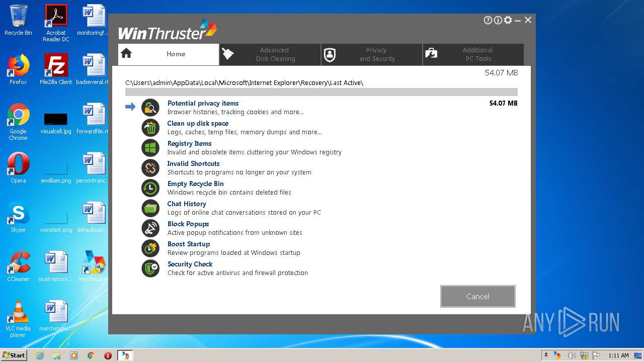This screenshot has width=644, height=362.
Task: Select the mustvisitors document on desktop
Action: point(56,266)
